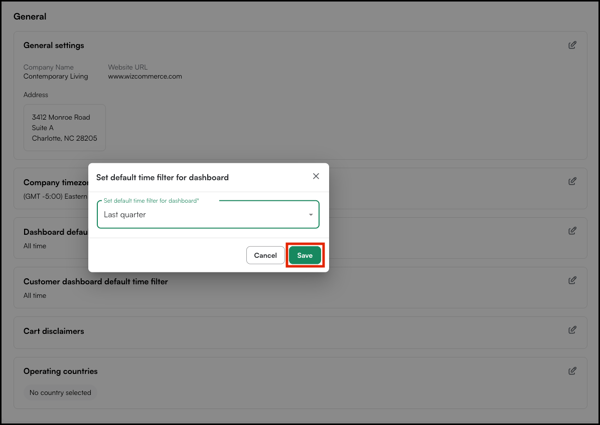Click All time under Customer dashboard filter
The width and height of the screenshot is (600, 425).
[x=35, y=296]
